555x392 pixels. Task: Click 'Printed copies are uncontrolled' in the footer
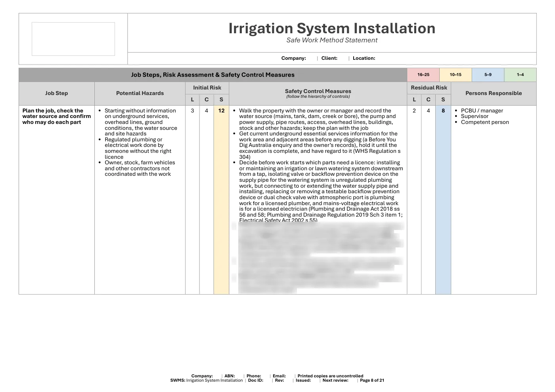330,376
